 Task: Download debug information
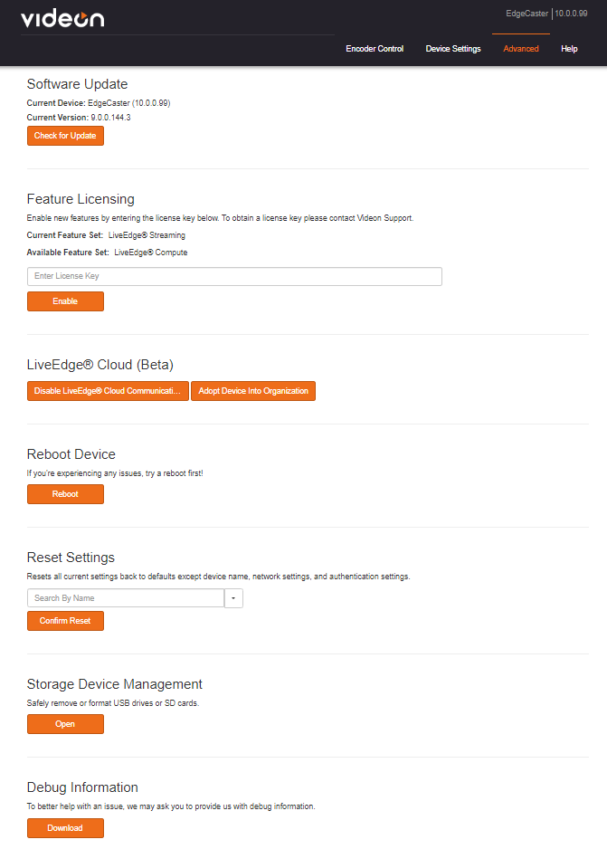(65, 828)
